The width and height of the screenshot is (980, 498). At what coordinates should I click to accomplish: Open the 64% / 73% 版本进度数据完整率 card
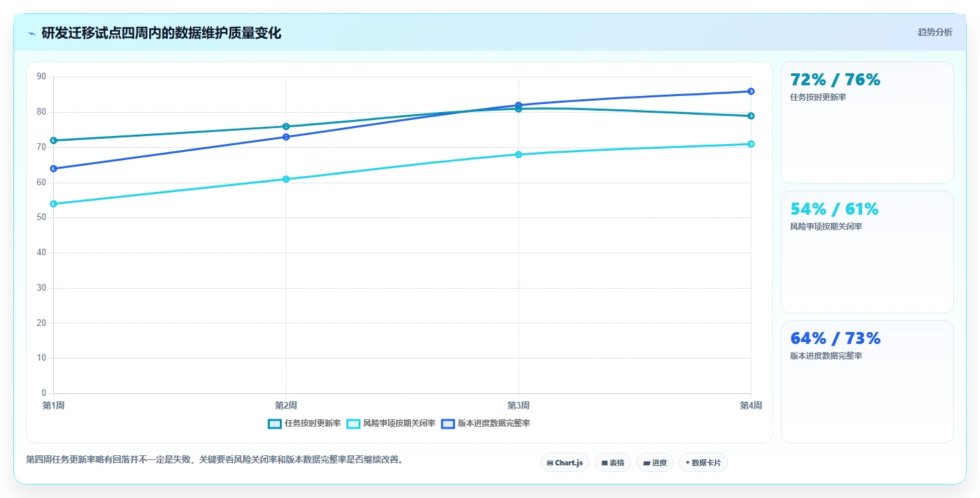tap(867, 381)
